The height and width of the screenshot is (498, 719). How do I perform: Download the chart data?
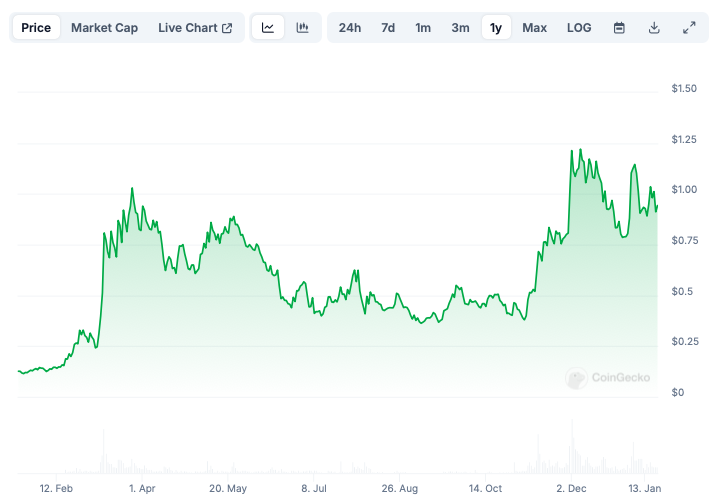point(654,28)
